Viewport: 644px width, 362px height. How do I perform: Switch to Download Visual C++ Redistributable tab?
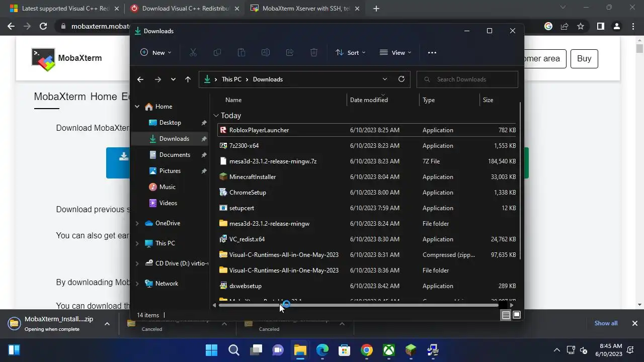pos(185,9)
